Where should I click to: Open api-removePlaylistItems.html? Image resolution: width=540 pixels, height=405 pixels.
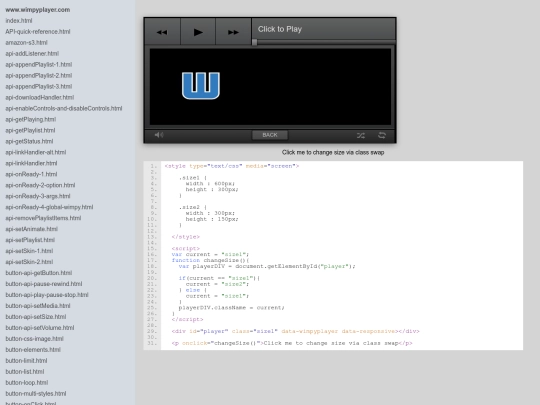click(x=43, y=218)
